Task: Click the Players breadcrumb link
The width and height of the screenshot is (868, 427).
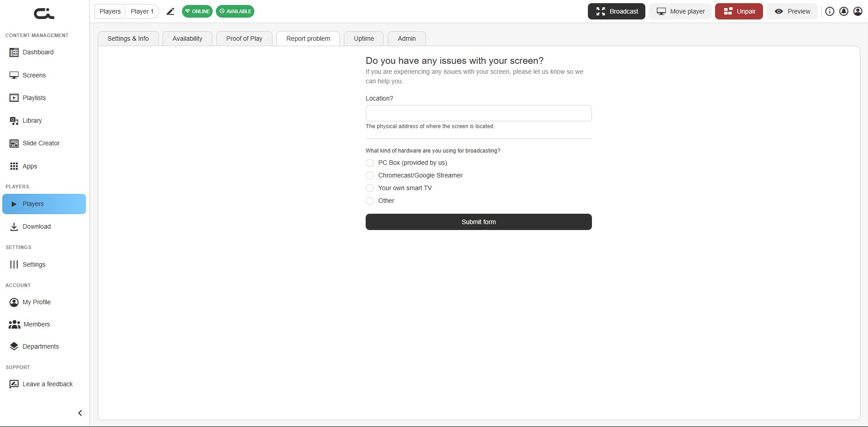Action: [x=110, y=11]
